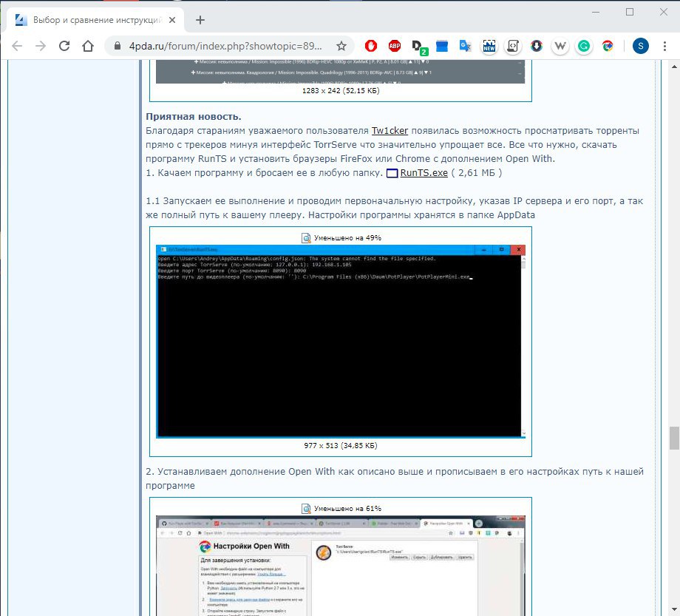Viewport: 680px width, 616px height.
Task: Open a new browser tab
Action: (x=200, y=20)
